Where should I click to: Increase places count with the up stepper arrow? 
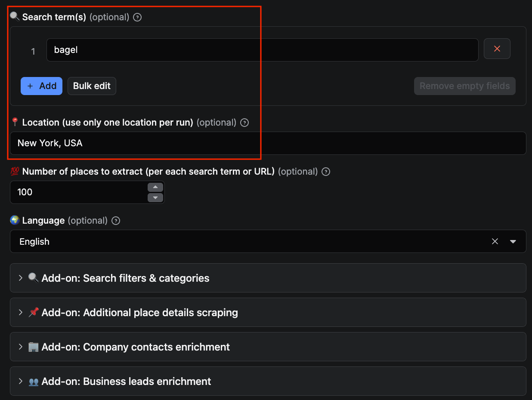pos(155,187)
